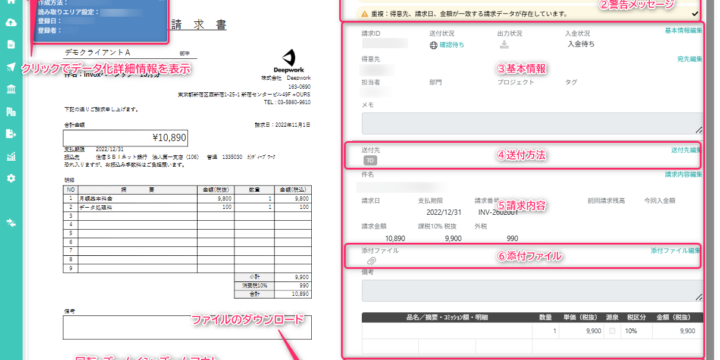Viewport: 720px width, 360px height.
Task: Open the 送付先編集 link
Action: pyautogui.click(x=686, y=150)
